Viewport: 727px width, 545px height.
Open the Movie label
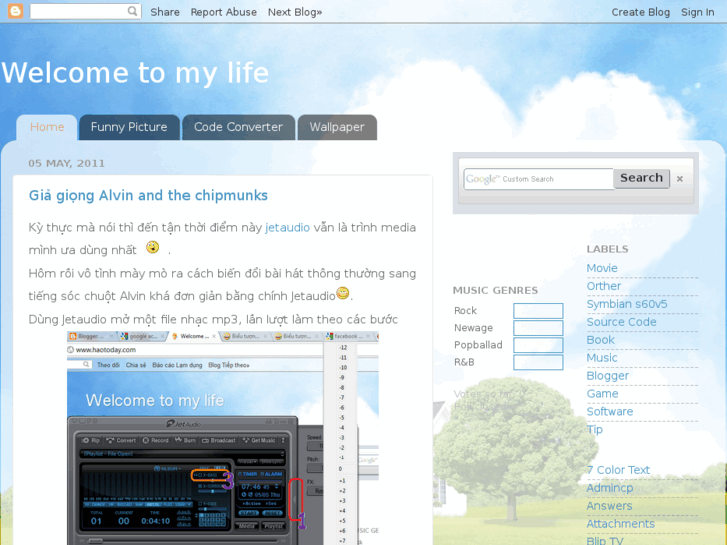(602, 268)
